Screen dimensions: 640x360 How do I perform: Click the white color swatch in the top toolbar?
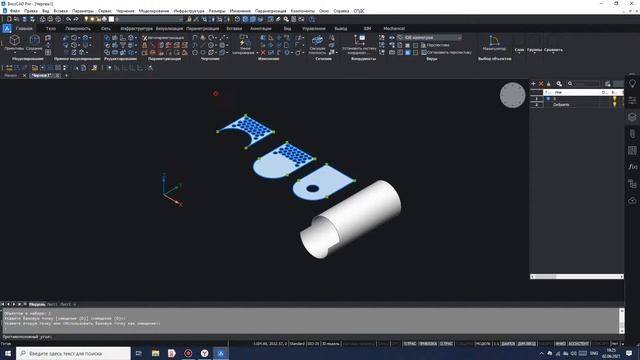pyautogui.click(x=111, y=19)
